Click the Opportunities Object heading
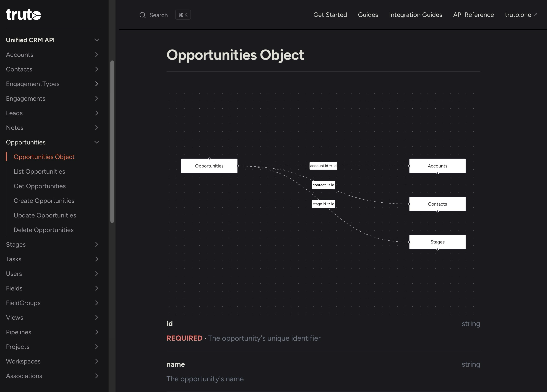 (x=235, y=55)
